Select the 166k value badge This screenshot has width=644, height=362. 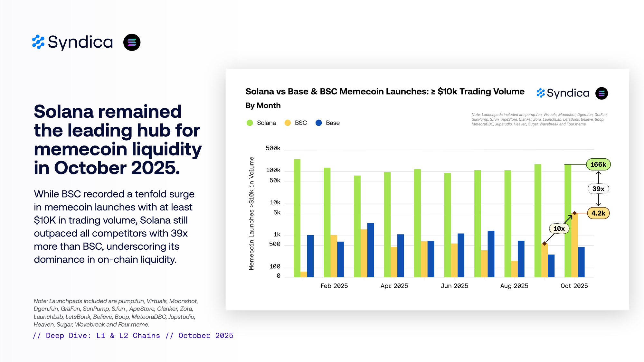pos(598,164)
